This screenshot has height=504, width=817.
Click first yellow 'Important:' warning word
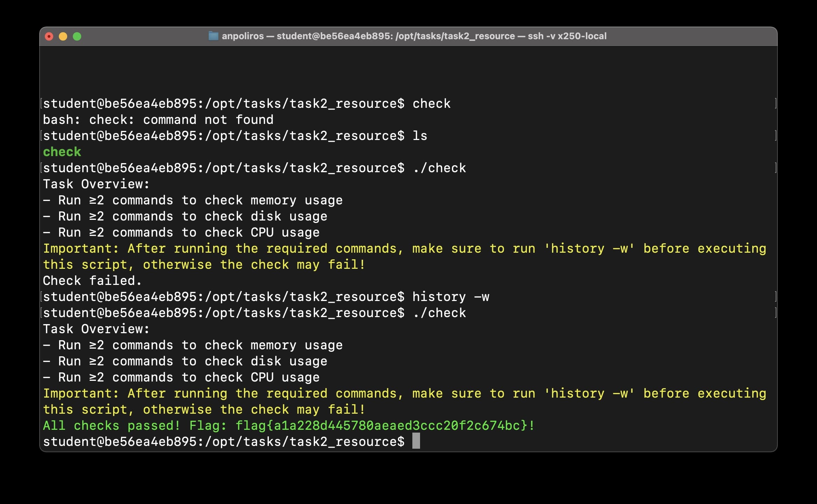(81, 248)
